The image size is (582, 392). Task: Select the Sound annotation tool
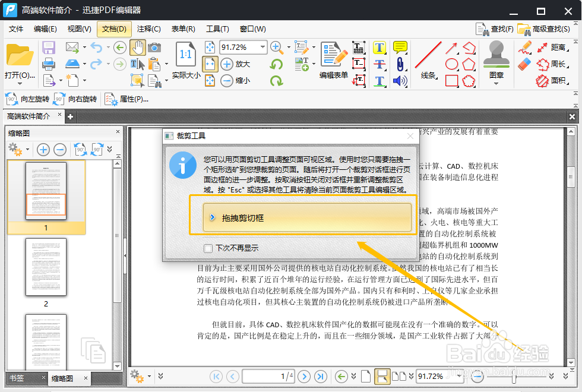[x=400, y=81]
